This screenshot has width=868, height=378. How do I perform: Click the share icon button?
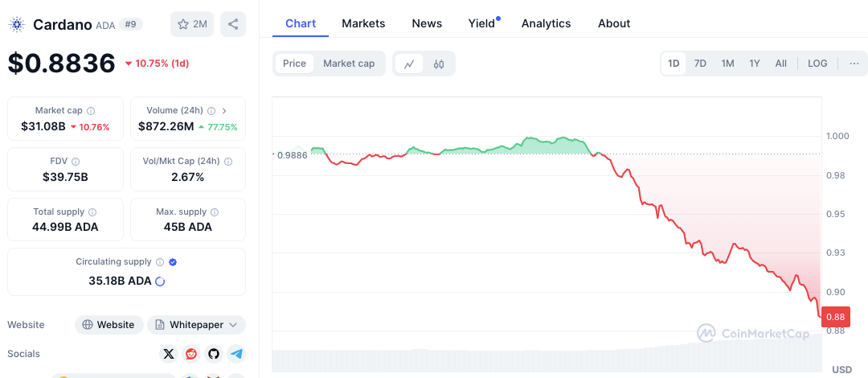[232, 24]
